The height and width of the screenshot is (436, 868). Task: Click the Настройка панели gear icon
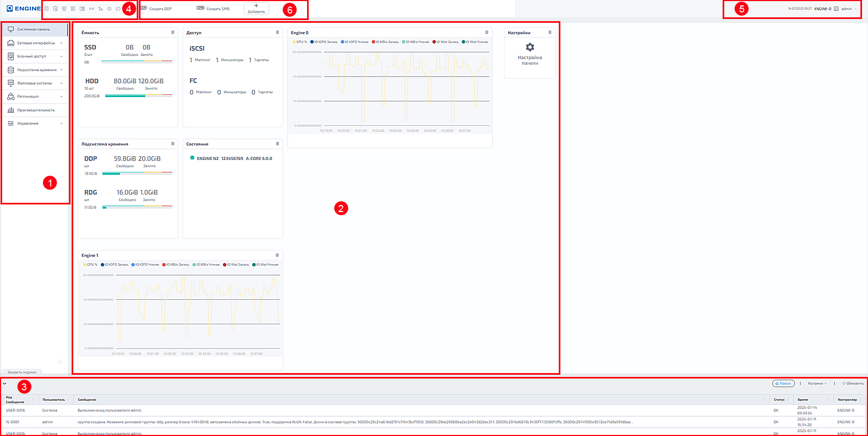point(530,47)
